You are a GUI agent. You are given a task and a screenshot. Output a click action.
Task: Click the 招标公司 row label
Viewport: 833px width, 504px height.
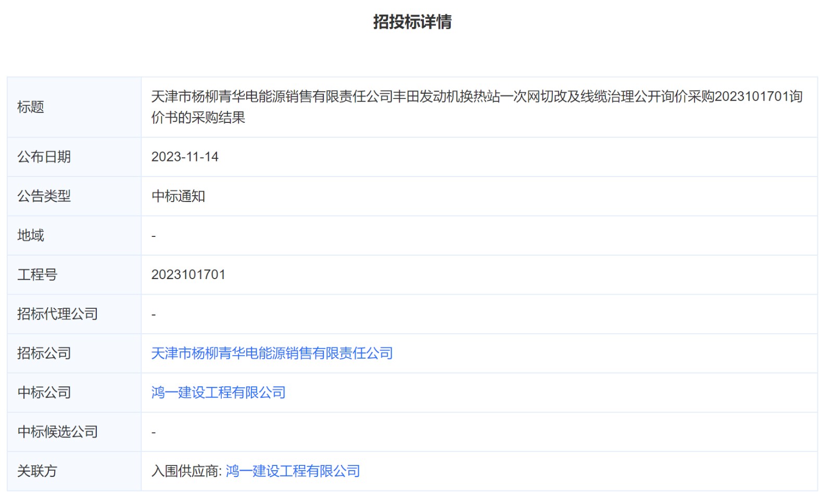(44, 354)
